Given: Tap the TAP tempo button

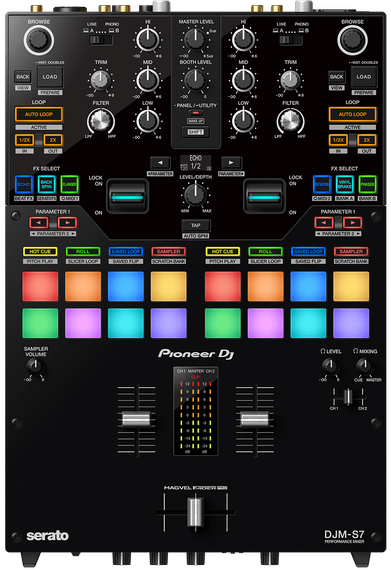Looking at the screenshot, I should point(196,226).
